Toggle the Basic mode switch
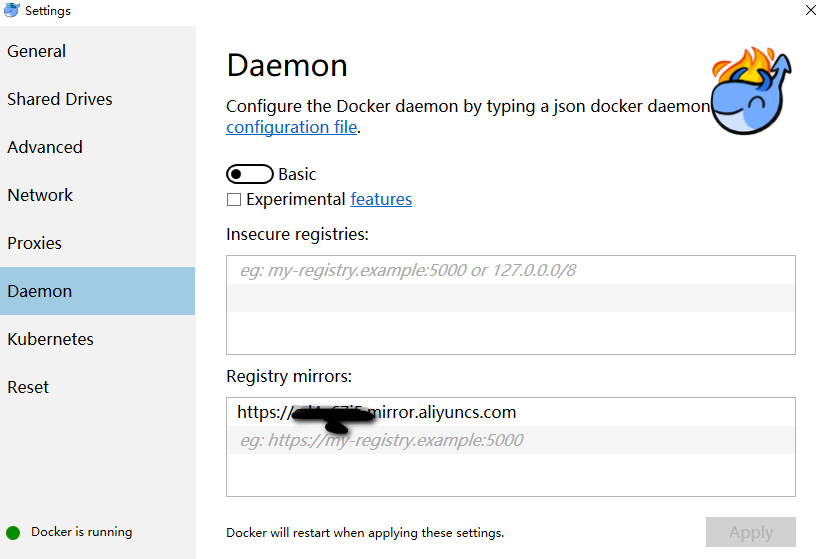 point(250,174)
